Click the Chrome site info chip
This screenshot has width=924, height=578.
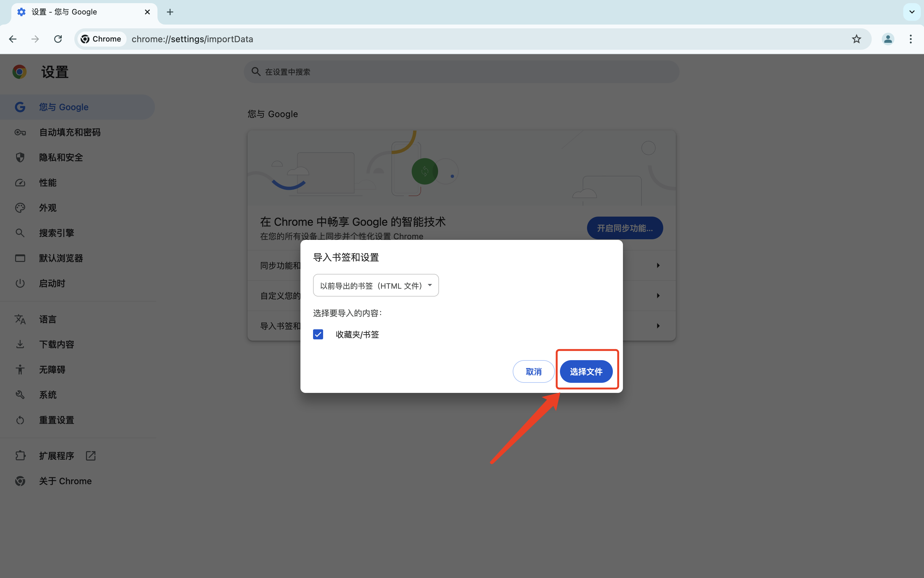click(101, 39)
